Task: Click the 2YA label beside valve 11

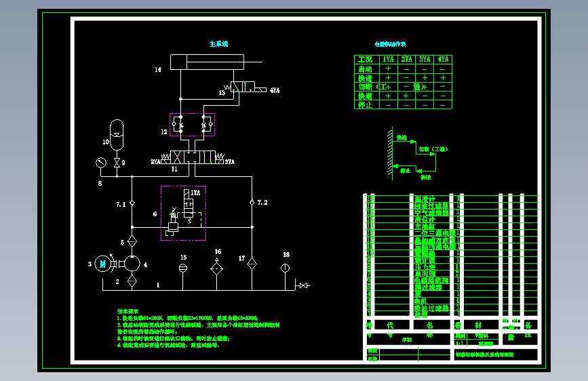Action: pos(155,161)
